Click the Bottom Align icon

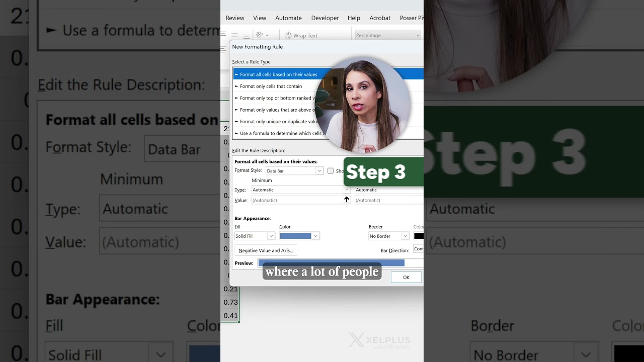(246, 35)
